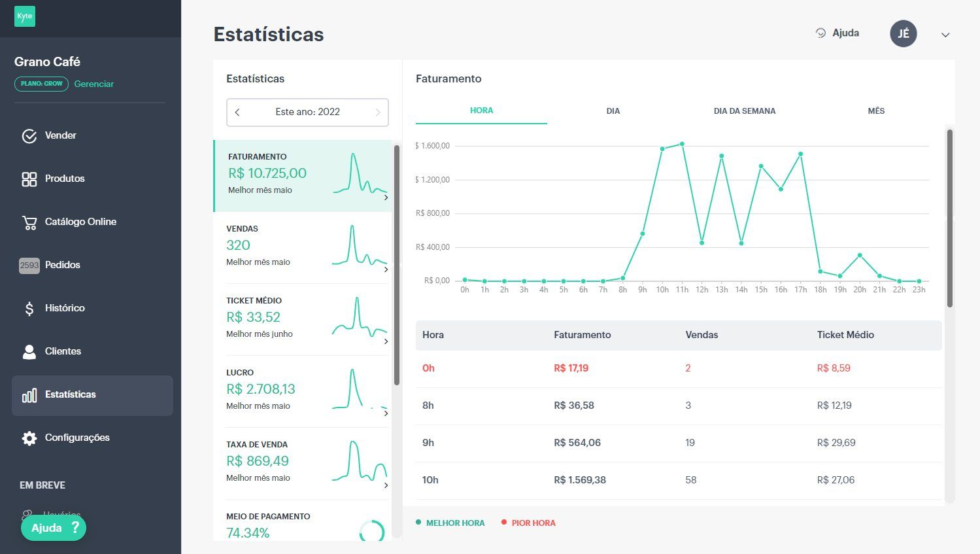Click the JÉ user avatar
Image resolution: width=980 pixels, height=554 pixels.
click(904, 33)
